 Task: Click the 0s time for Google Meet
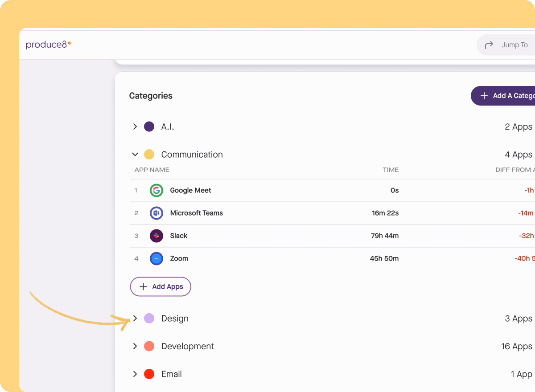pos(395,191)
